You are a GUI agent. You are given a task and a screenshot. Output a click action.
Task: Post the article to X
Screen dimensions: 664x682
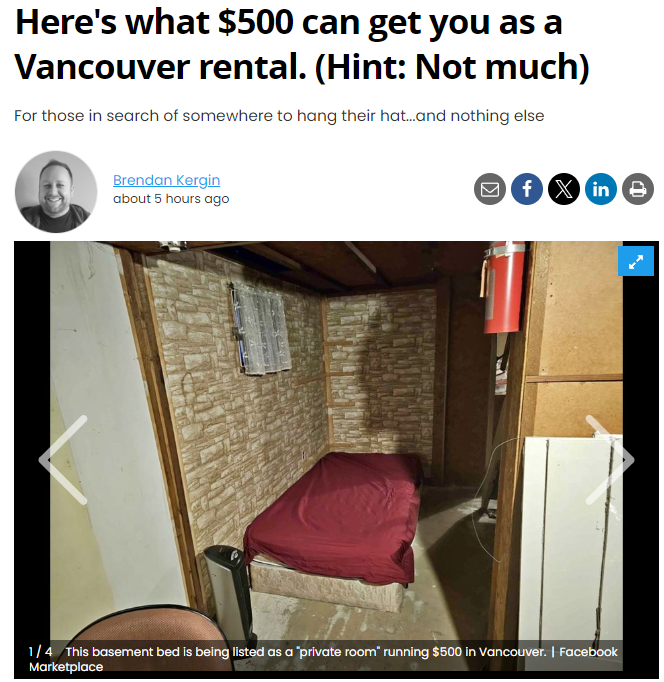click(564, 189)
